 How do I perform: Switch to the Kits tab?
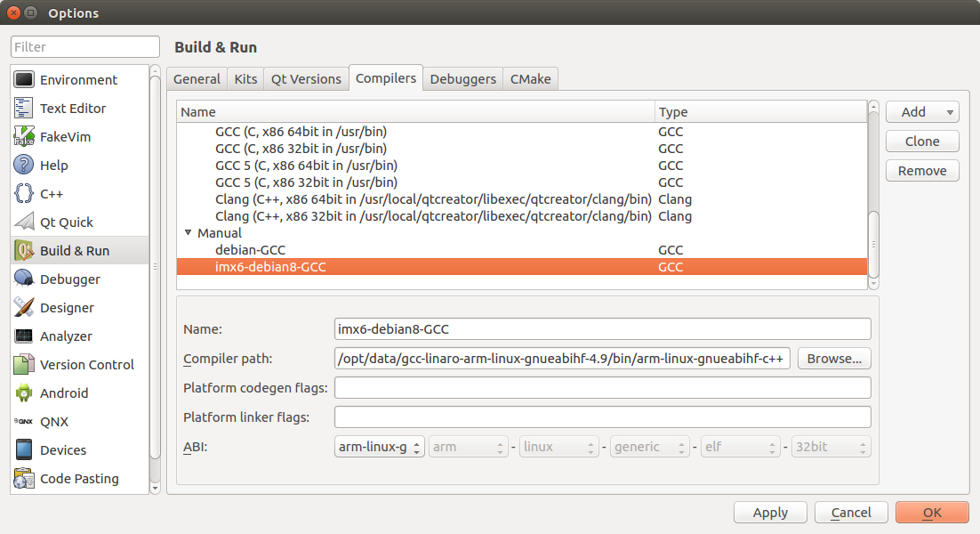coord(245,79)
